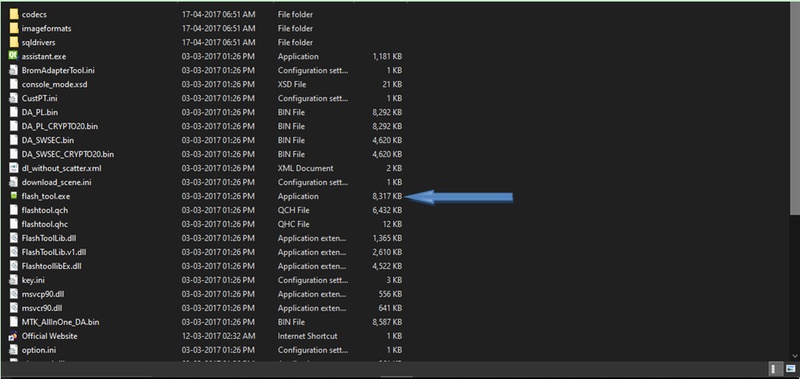Select BromAdapterTool.ini file name
The height and width of the screenshot is (379, 800).
click(58, 70)
